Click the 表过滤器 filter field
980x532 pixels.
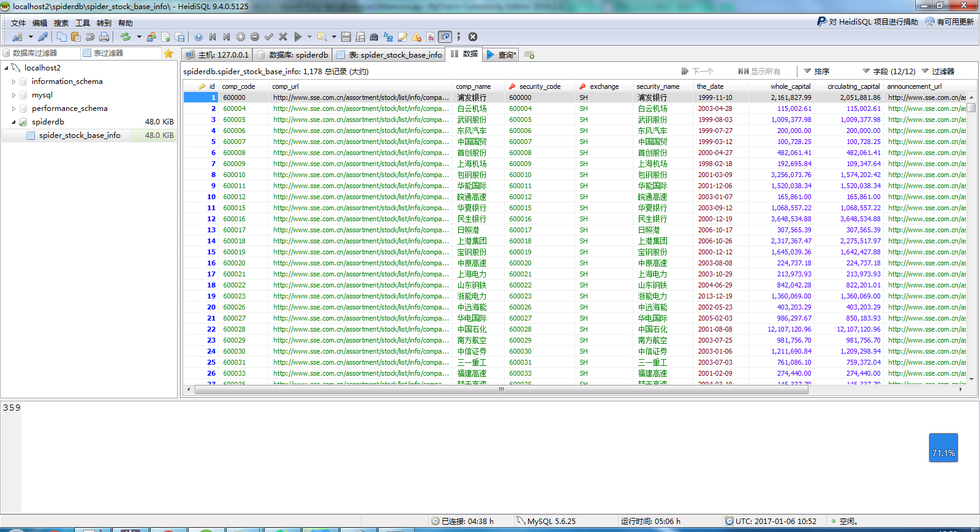click(x=121, y=53)
